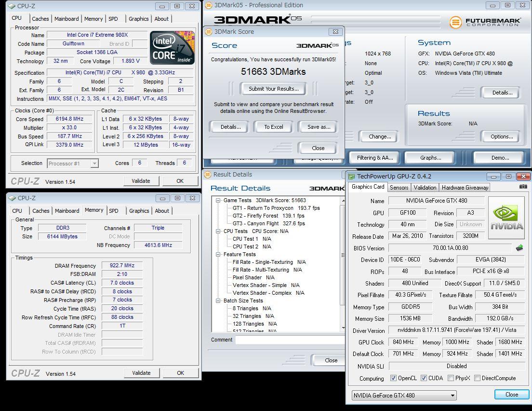Click BIOS Version 70.00.1A.00.80 field
Screen dimensions: 532x411
tap(450, 248)
